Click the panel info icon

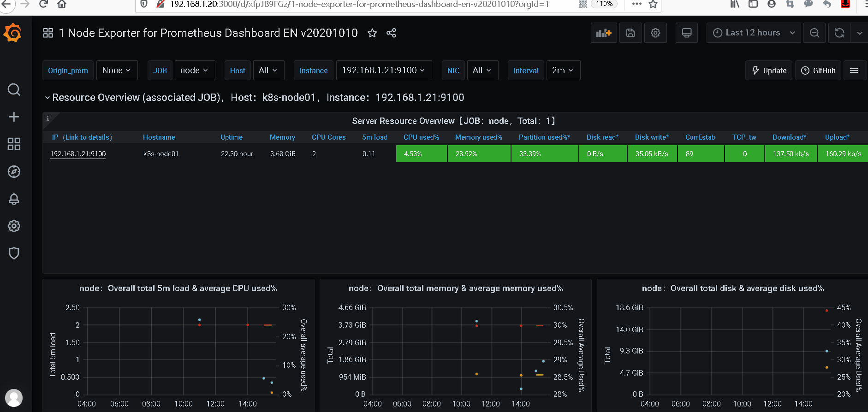(x=48, y=118)
